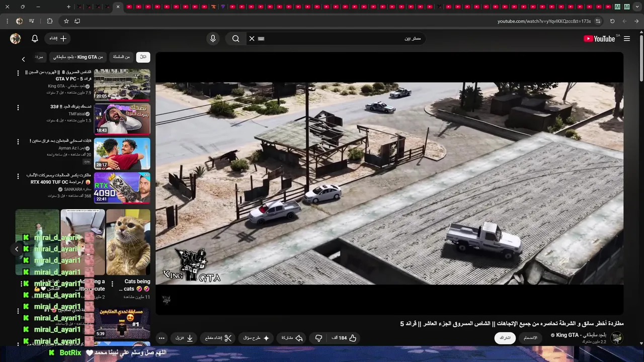The width and height of the screenshot is (644, 362).
Task: Open the 18:43 TMFaisal video thumbnail
Action: [x=122, y=119]
